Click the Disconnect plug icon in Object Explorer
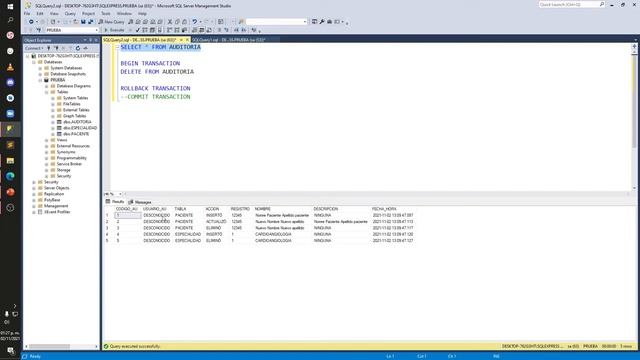 point(56,48)
